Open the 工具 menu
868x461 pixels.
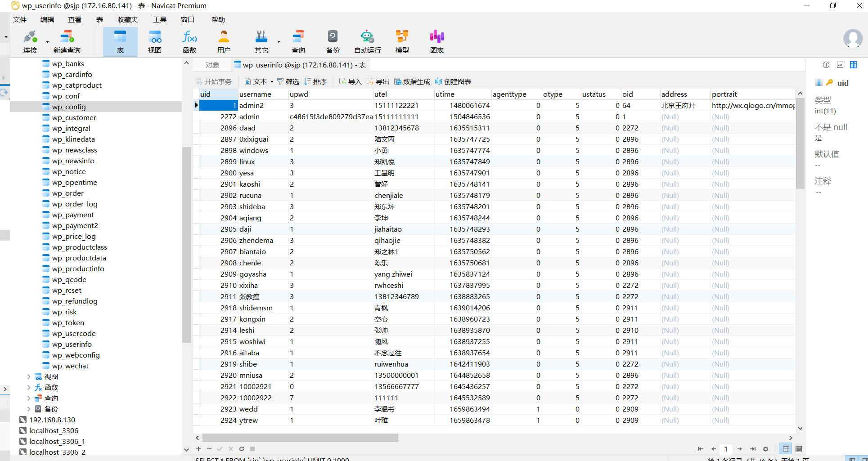[x=160, y=19]
